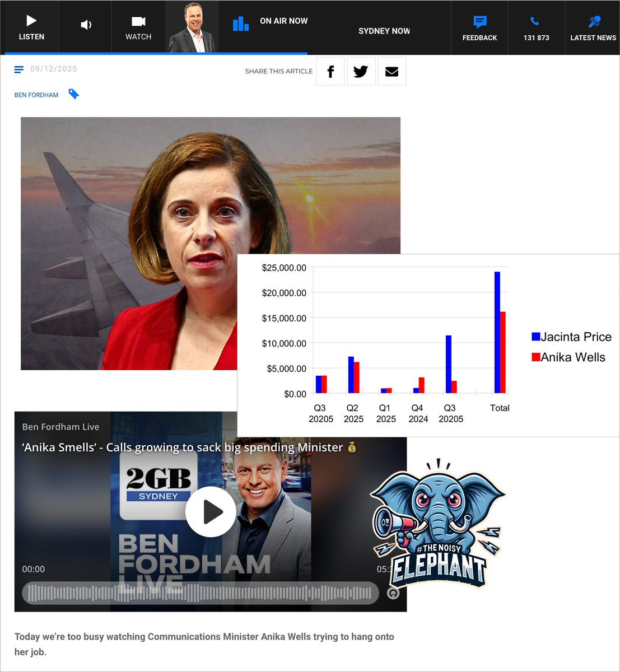Click the presenter photo in header
This screenshot has width=620, height=672.
pos(192,27)
